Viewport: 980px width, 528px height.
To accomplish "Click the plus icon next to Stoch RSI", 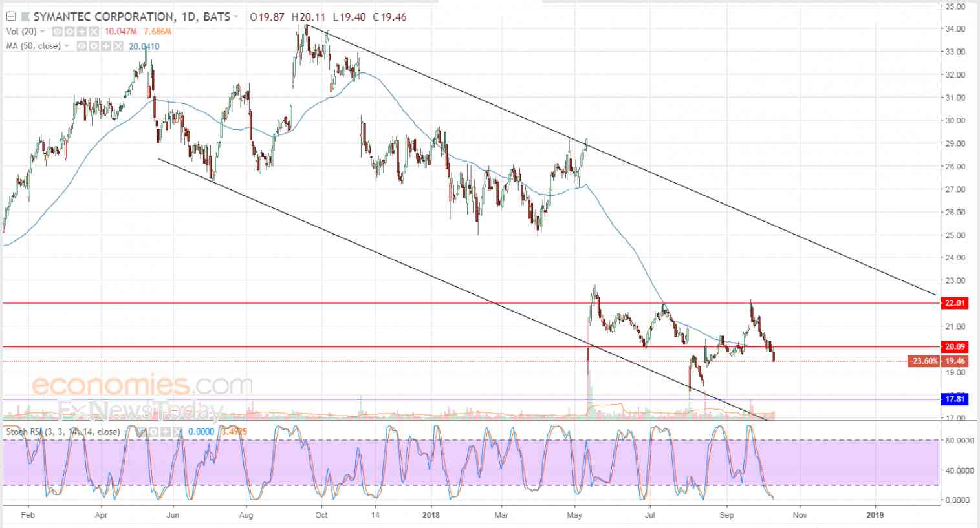I will [165, 432].
